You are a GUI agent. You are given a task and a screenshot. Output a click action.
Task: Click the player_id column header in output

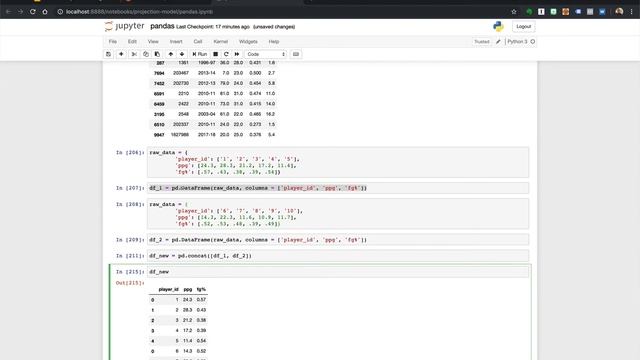click(169, 289)
